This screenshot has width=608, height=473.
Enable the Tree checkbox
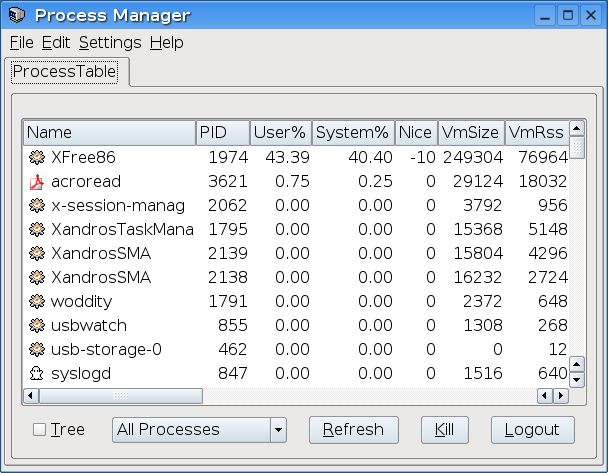tap(40, 430)
